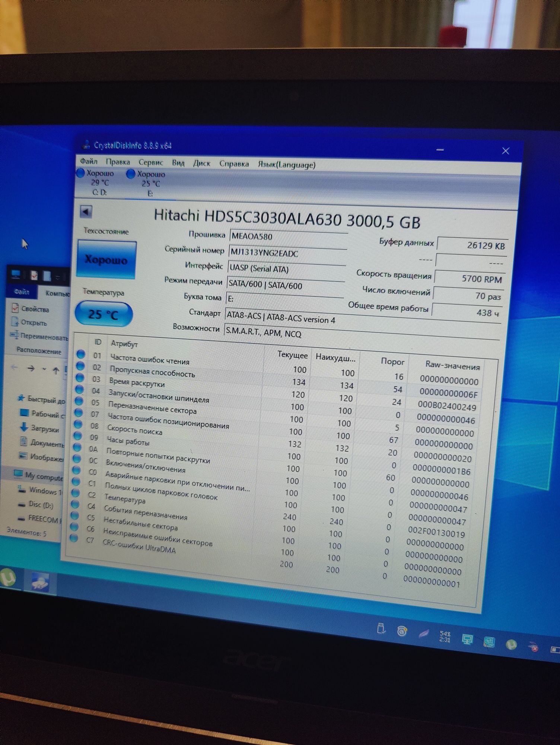Open the safely remove hardware tray icon
The width and height of the screenshot is (560, 745).
[381, 628]
